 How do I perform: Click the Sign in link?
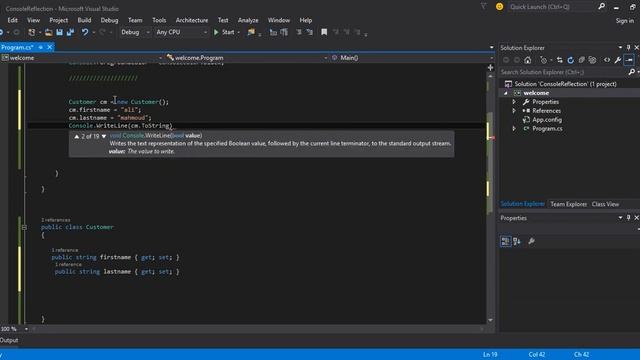[624, 21]
